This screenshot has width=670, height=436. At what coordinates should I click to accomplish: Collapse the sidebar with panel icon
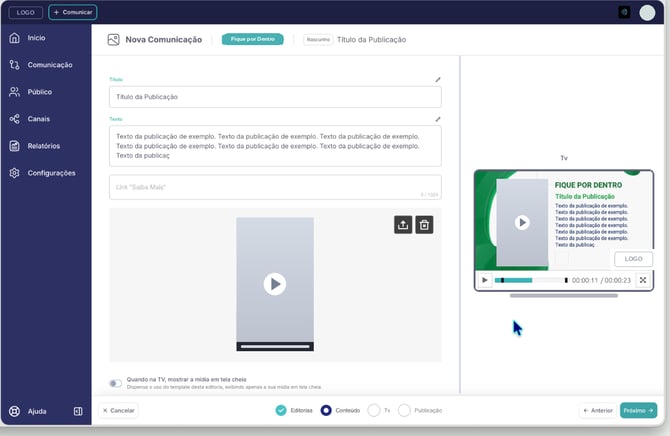pyautogui.click(x=78, y=411)
